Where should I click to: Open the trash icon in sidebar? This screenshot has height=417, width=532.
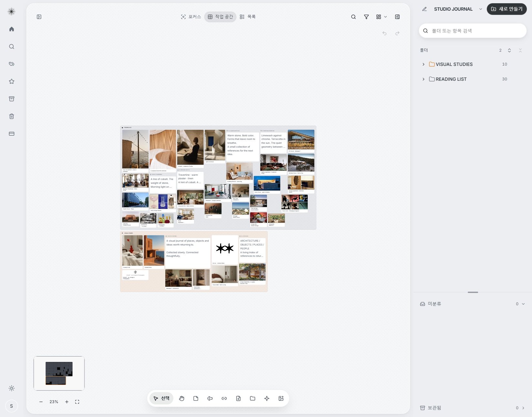(x=12, y=116)
